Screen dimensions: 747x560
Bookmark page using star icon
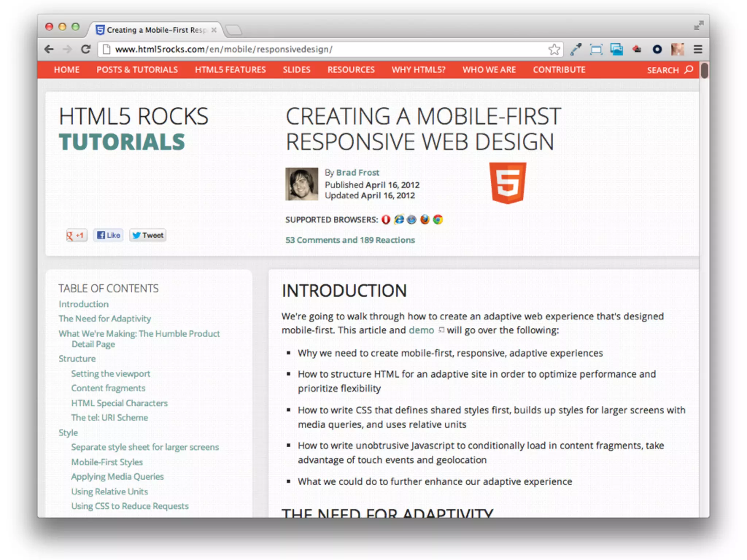(x=554, y=49)
